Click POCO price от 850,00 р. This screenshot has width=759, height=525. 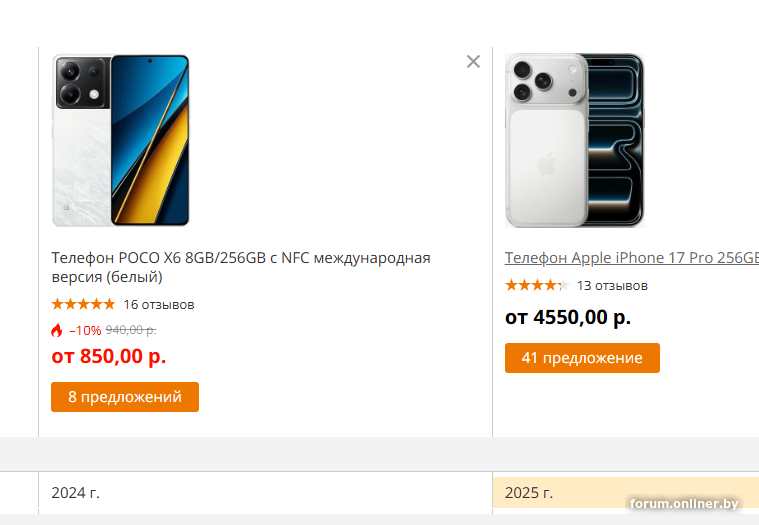click(109, 356)
